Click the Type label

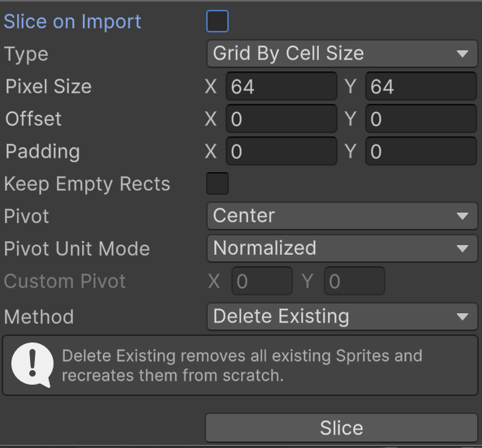tap(26, 54)
